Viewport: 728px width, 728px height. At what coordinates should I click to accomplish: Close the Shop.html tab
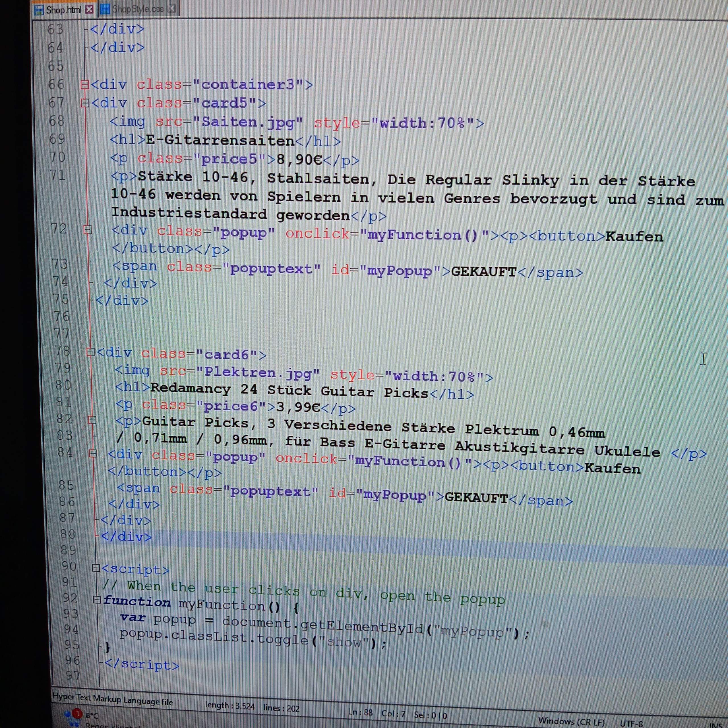pos(89,9)
